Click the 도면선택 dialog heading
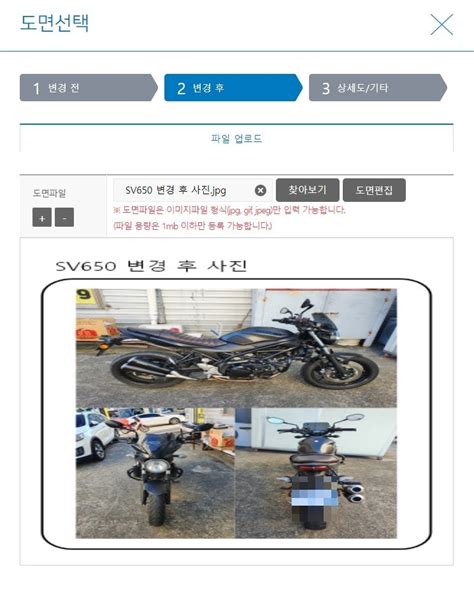 click(x=55, y=23)
